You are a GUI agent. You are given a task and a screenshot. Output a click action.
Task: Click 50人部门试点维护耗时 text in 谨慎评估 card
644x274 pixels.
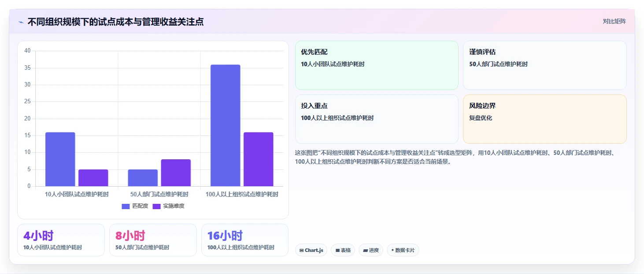[498, 64]
